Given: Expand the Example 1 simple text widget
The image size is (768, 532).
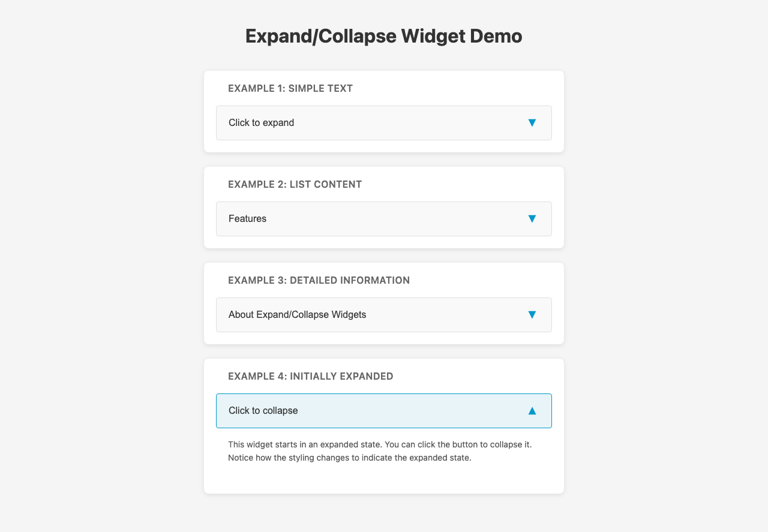Looking at the screenshot, I should pyautogui.click(x=383, y=123).
